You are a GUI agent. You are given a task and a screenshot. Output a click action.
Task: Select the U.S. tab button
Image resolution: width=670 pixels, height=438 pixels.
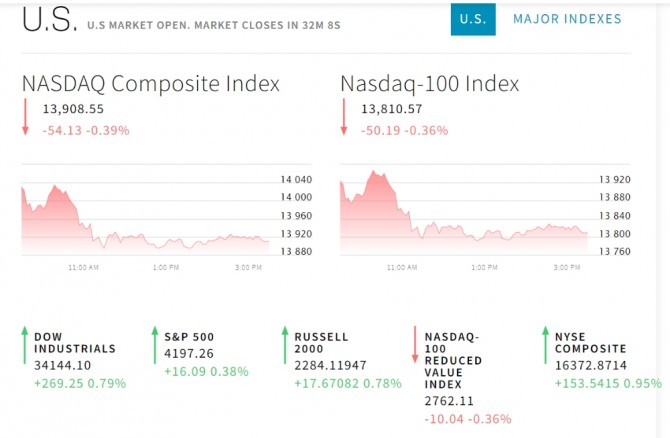point(473,19)
